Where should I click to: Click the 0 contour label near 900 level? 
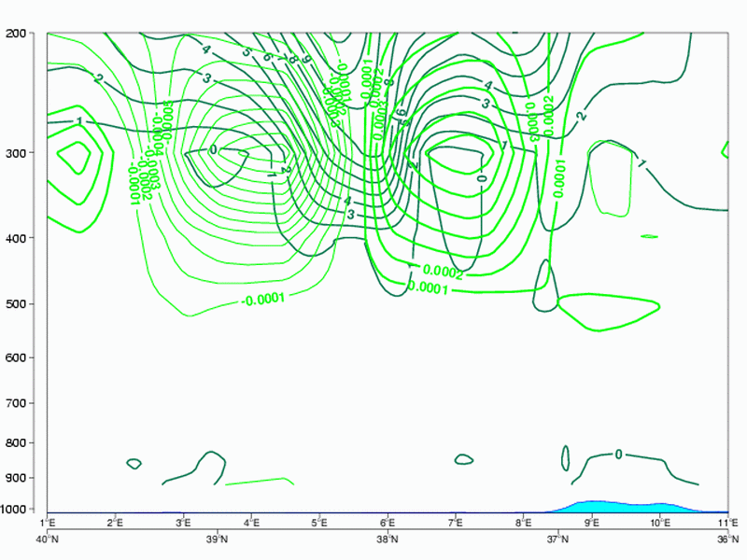click(x=618, y=455)
